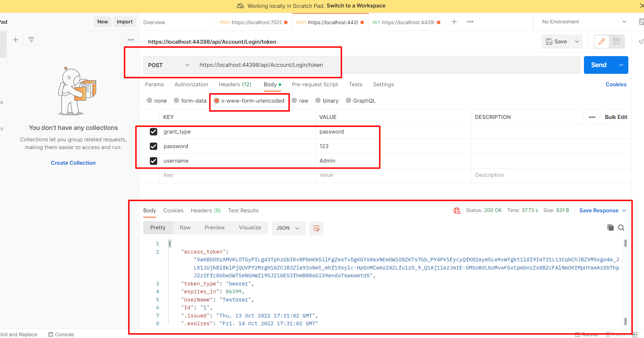Viewport: 644px width, 338px height.
Task: Switch response view to Raw
Action: 185,228
